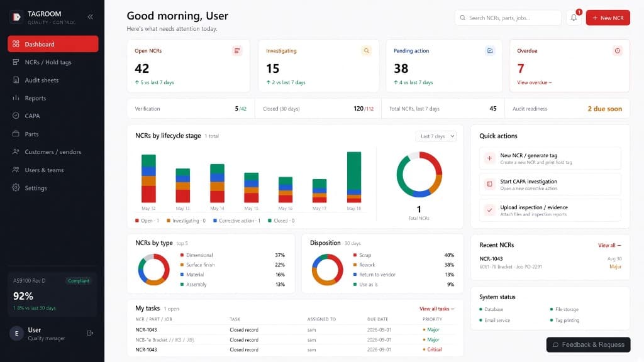Click the May 12 stacked bar

[148, 178]
